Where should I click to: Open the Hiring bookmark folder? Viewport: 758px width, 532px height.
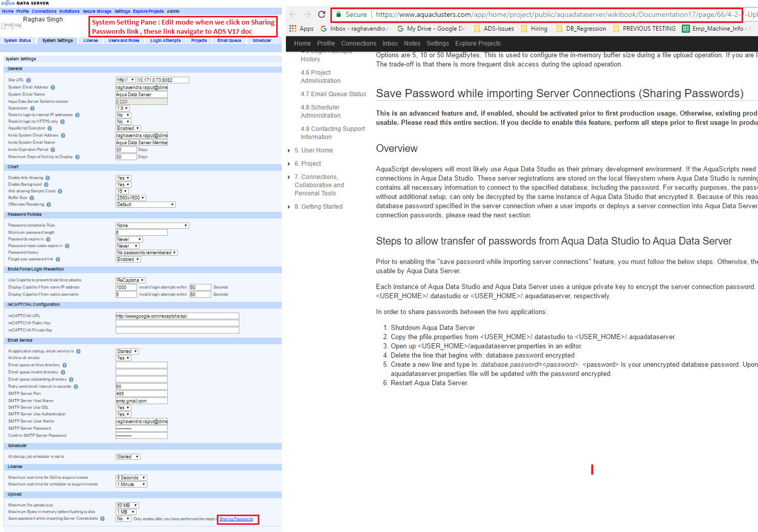pyautogui.click(x=534, y=29)
